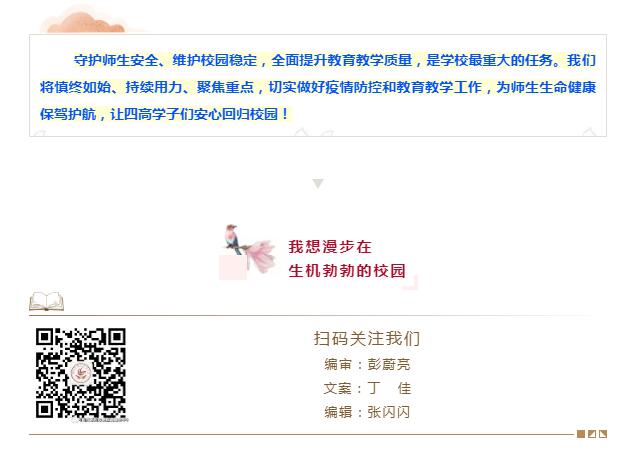Click the middle brown diagonal square icon
This screenshot has height=451, width=632.
(x=592, y=434)
